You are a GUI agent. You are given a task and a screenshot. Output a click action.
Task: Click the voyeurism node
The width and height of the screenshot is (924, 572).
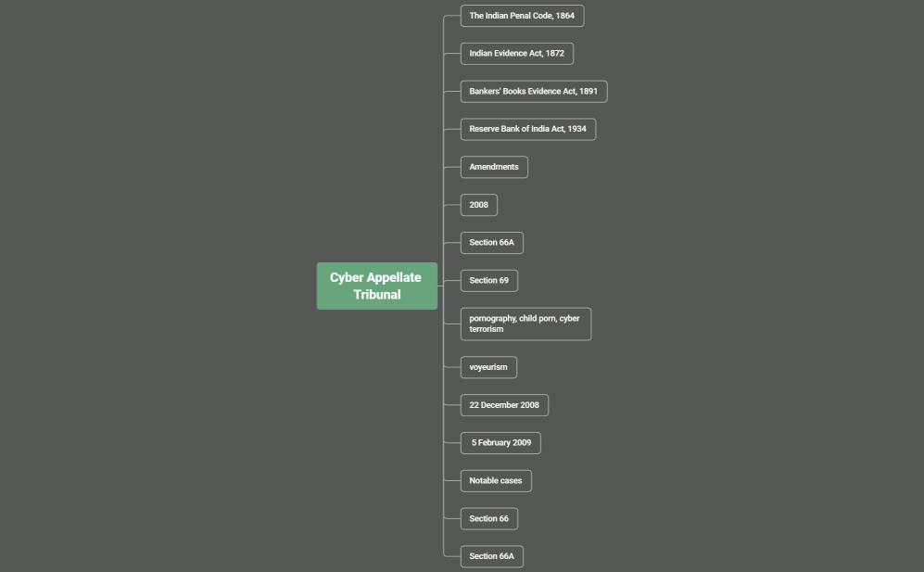pyautogui.click(x=488, y=367)
